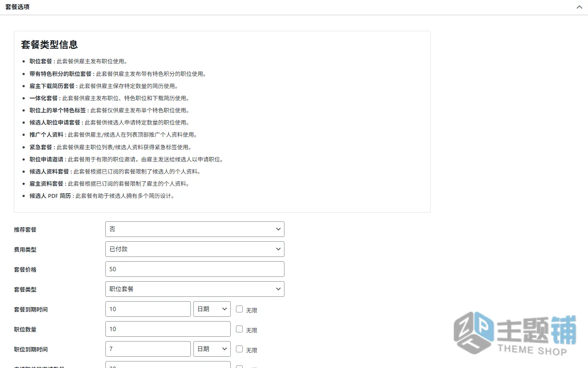This screenshot has width=588, height=368.
Task: Open the 费用类型 dropdown showing 已付款
Action: tap(195, 249)
